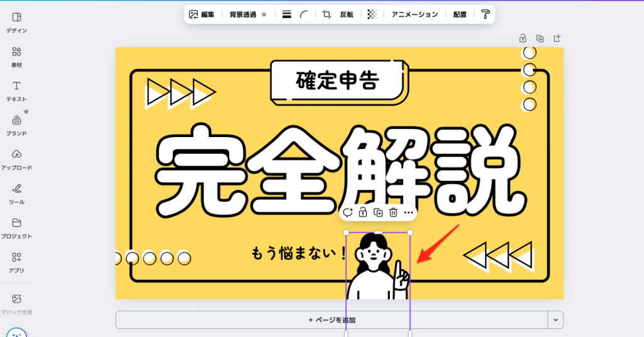Open the アップロード (Uploads) sidebar panel
Screen dimensions: 644x337
16,159
